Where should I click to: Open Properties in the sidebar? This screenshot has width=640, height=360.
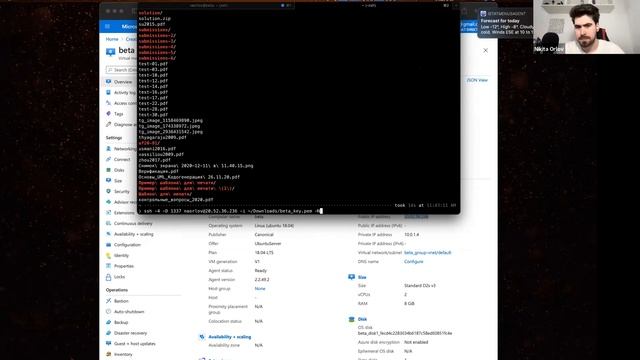tap(124, 266)
